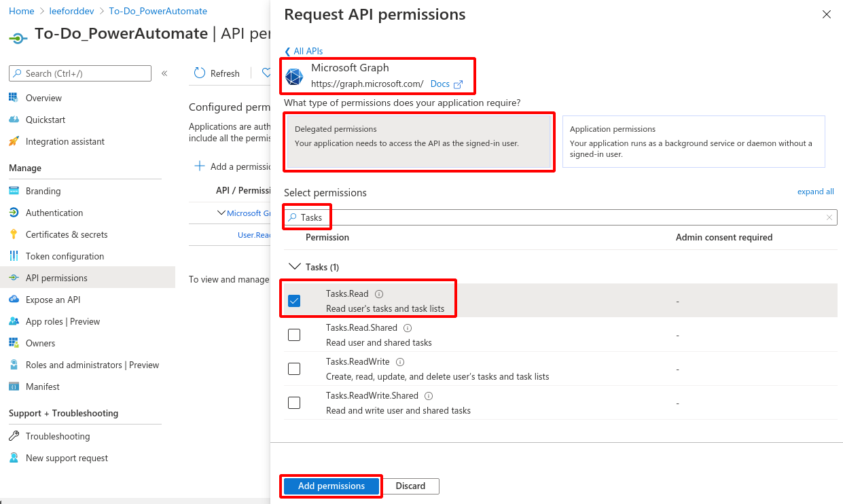Open Owners in the sidebar
Image resolution: width=843 pixels, height=504 pixels.
tap(41, 343)
